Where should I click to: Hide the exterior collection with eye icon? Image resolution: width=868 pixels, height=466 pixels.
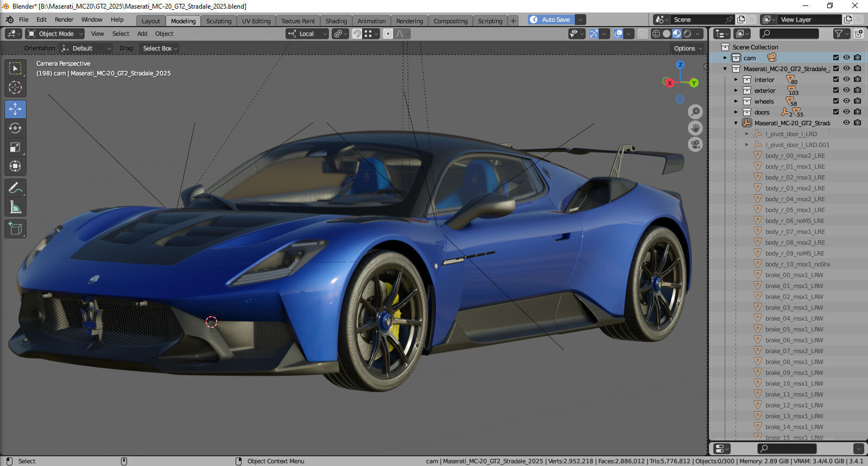(x=846, y=90)
